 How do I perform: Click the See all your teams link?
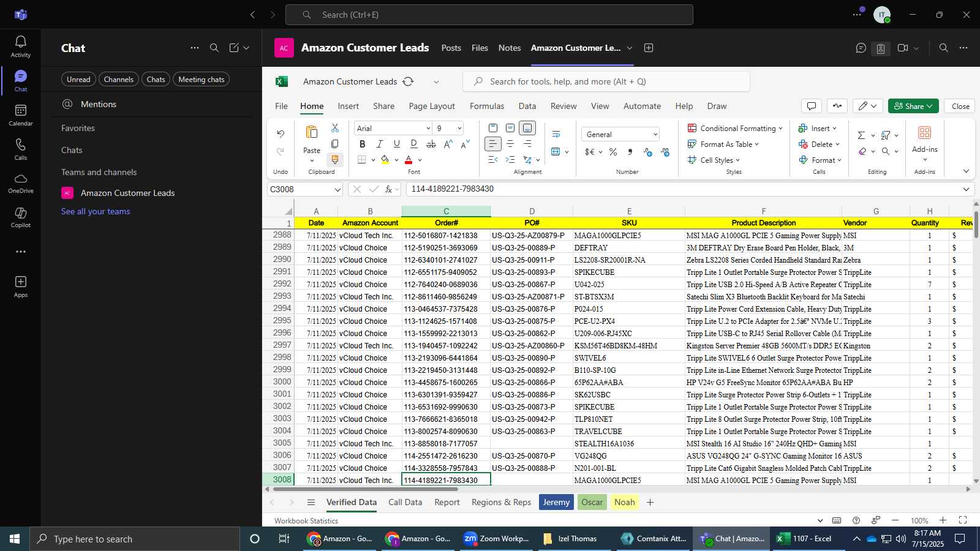(x=96, y=211)
